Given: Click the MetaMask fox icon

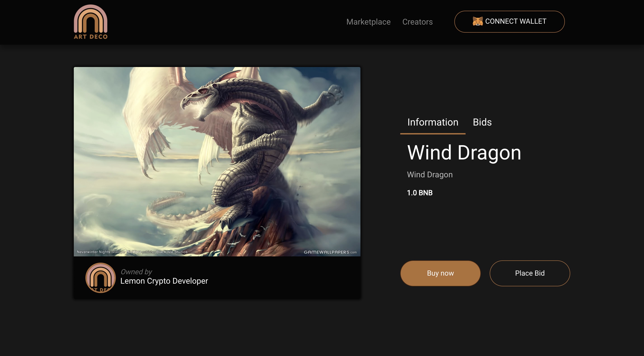Looking at the screenshot, I should [477, 21].
